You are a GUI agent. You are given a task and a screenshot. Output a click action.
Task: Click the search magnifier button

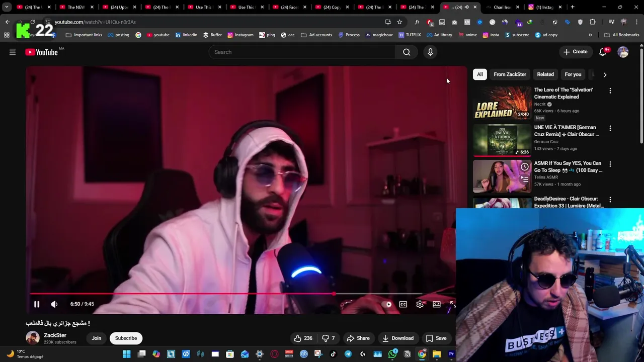coord(407,52)
